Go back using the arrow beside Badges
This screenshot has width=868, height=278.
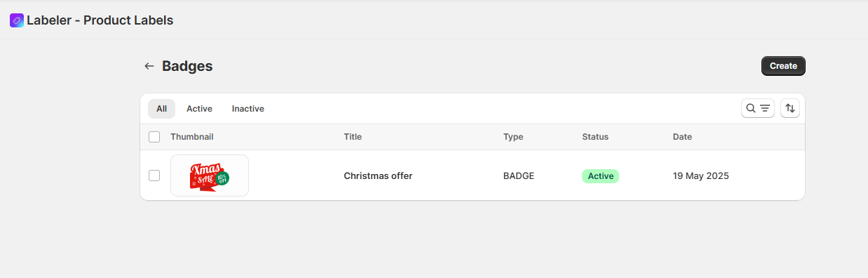click(x=149, y=66)
